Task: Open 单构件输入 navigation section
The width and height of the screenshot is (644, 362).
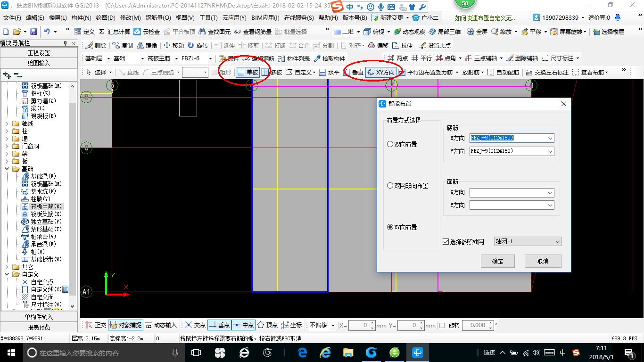Action: pyautogui.click(x=39, y=317)
